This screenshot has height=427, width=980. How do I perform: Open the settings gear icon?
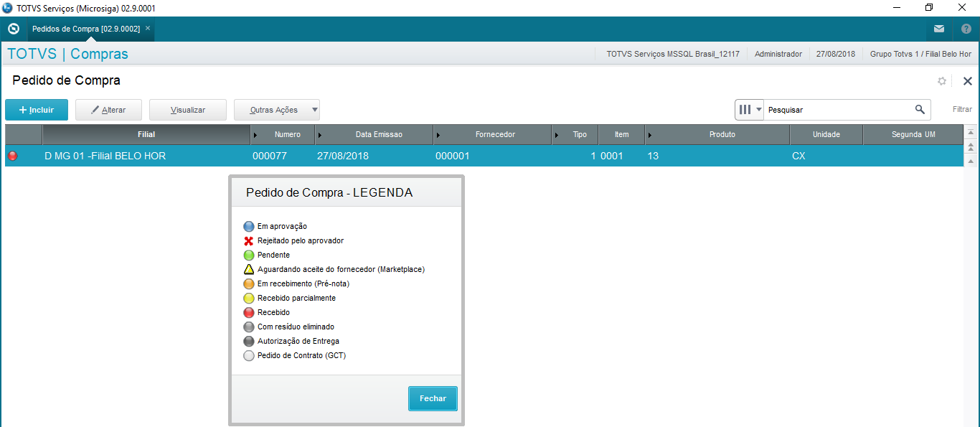tap(942, 81)
